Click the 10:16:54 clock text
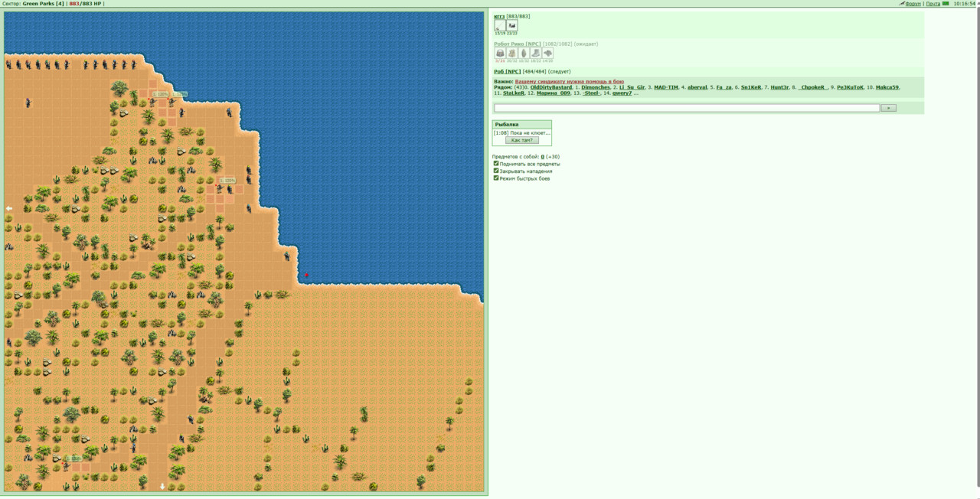The height and width of the screenshot is (499, 980). click(965, 4)
